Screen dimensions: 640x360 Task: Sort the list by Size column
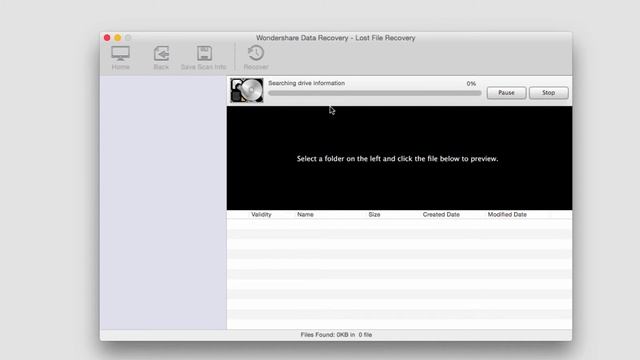tap(374, 214)
